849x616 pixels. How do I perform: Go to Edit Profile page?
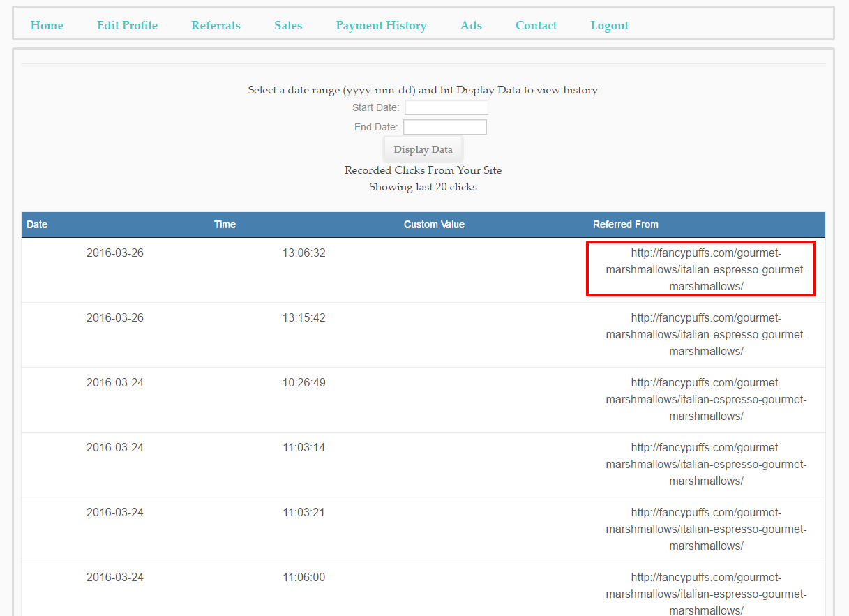coord(127,25)
